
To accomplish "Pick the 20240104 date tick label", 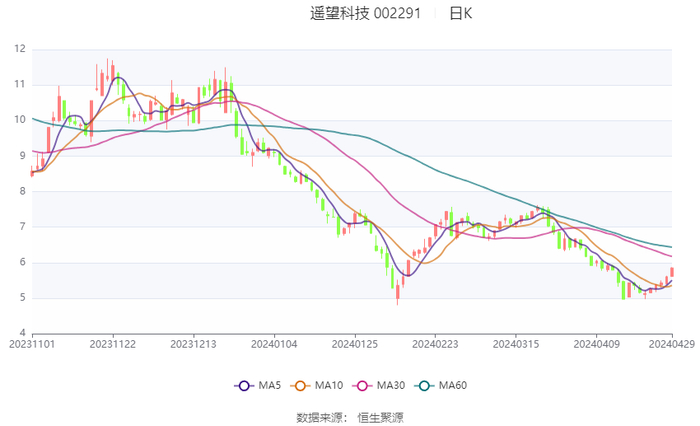I will click(x=273, y=345).
